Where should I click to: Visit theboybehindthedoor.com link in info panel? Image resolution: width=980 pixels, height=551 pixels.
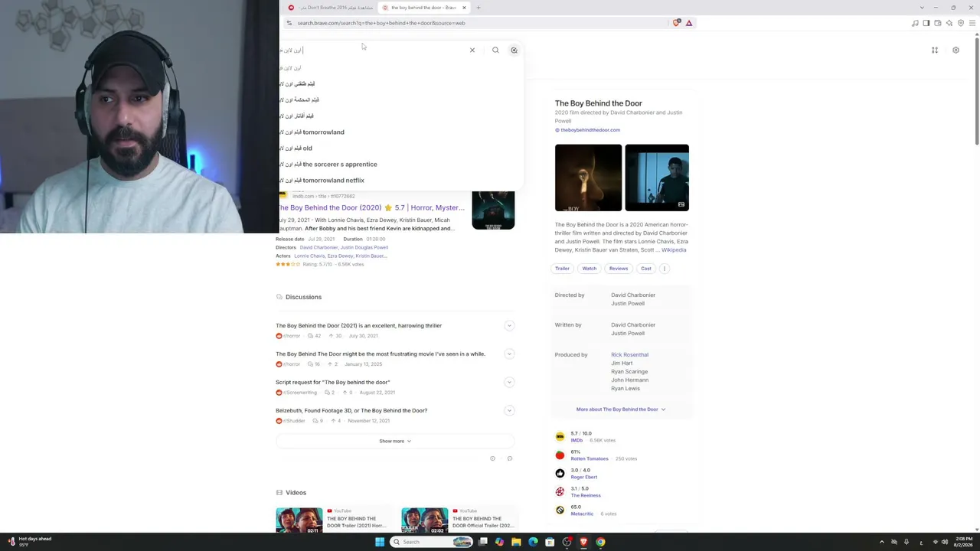590,130
